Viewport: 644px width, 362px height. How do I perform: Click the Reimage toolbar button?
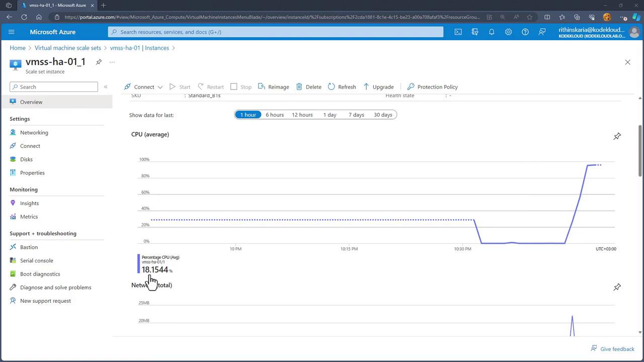coord(273,86)
